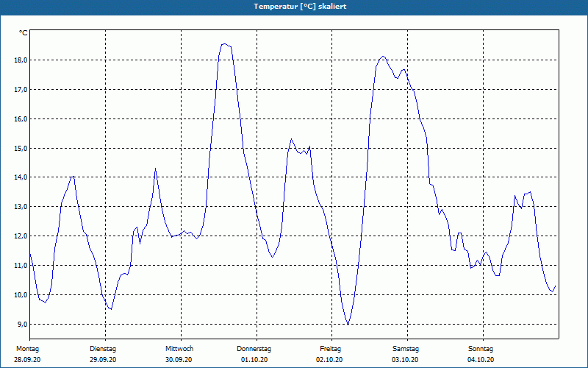Click the 03.10.20 date label
588x368 pixels.
tap(405, 360)
